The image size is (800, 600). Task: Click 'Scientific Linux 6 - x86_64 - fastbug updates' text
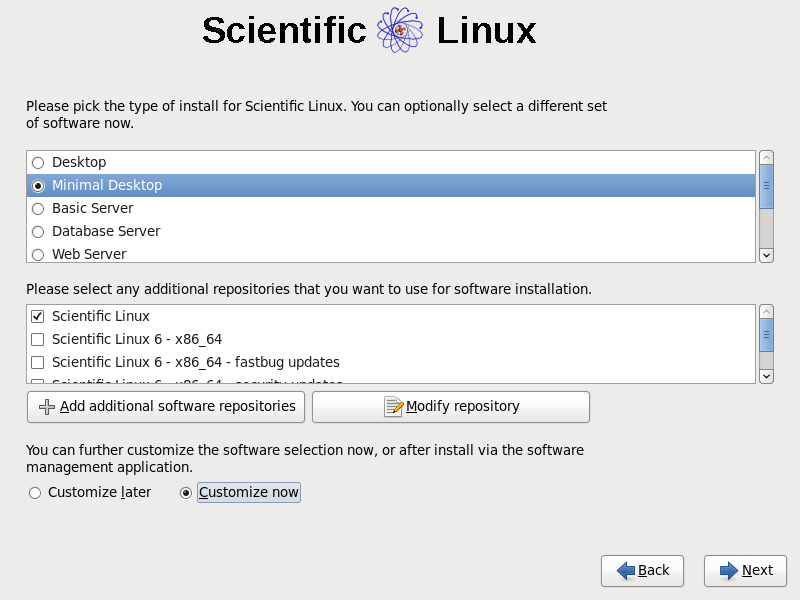196,362
